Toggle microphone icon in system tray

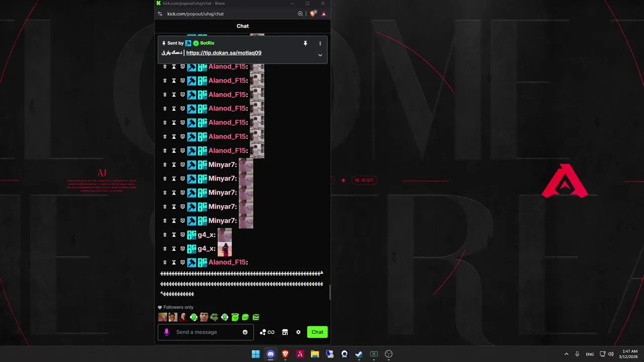[577, 354]
